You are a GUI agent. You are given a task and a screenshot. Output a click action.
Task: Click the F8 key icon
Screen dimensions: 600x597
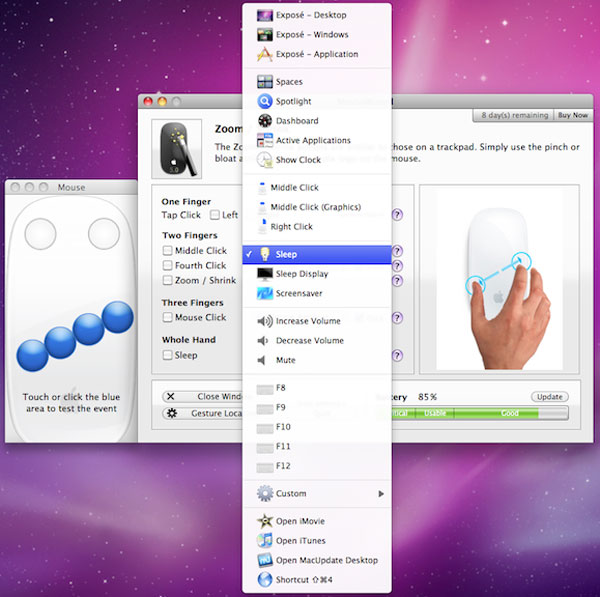264,389
